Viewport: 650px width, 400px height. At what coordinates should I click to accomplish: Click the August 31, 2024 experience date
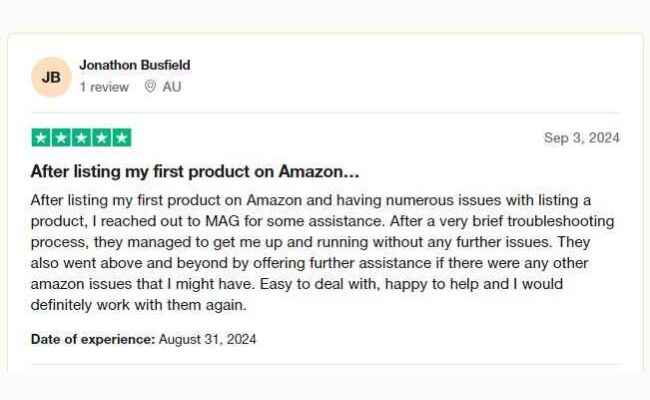click(x=208, y=339)
